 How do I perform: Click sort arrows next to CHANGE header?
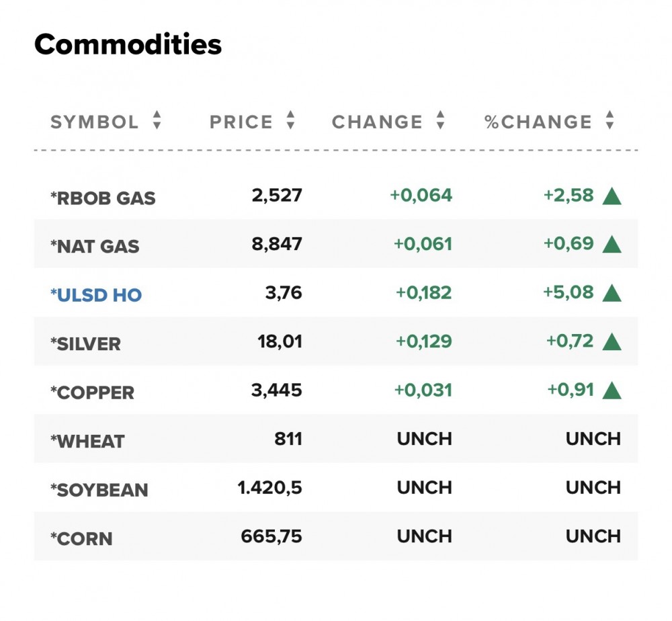click(440, 121)
